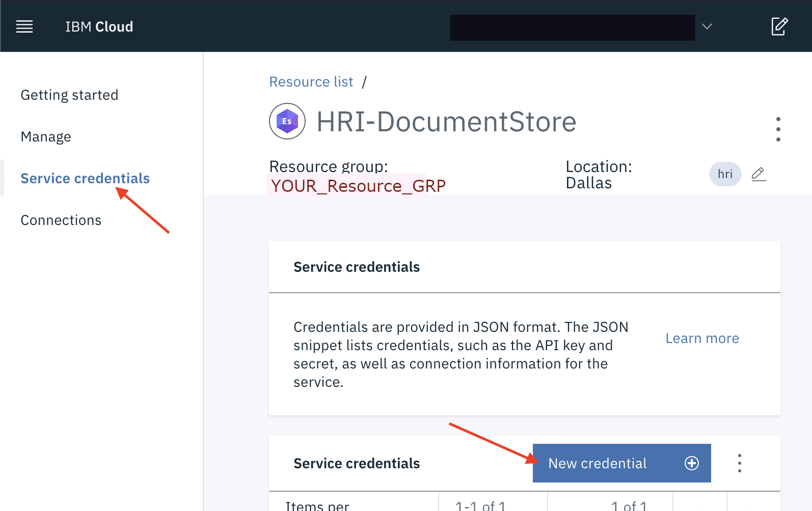Open the edit note icon in header
812x511 pixels.
point(779,26)
